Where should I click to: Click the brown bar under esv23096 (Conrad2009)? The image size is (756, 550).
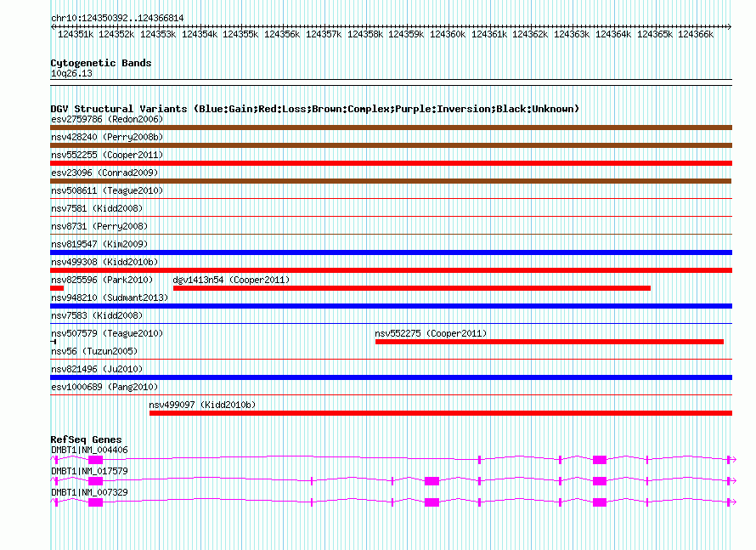pyautogui.click(x=391, y=181)
